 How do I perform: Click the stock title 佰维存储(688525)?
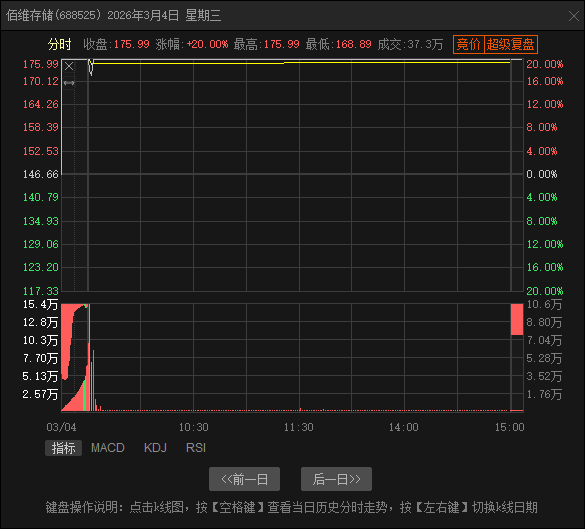(x=54, y=16)
